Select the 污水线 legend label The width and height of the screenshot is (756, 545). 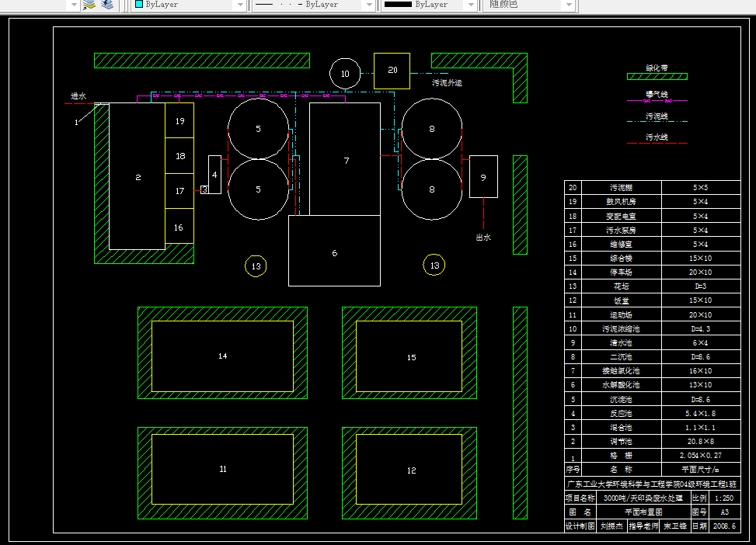(657, 137)
